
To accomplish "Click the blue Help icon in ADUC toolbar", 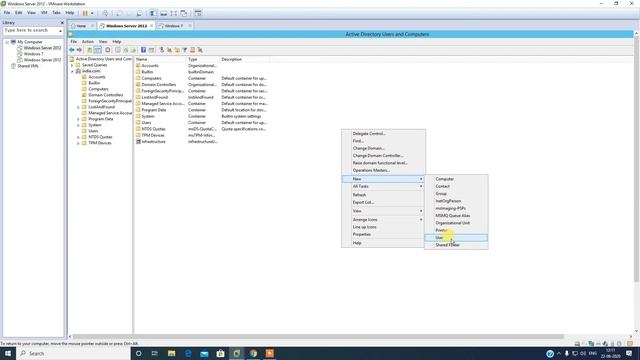I will (x=143, y=50).
